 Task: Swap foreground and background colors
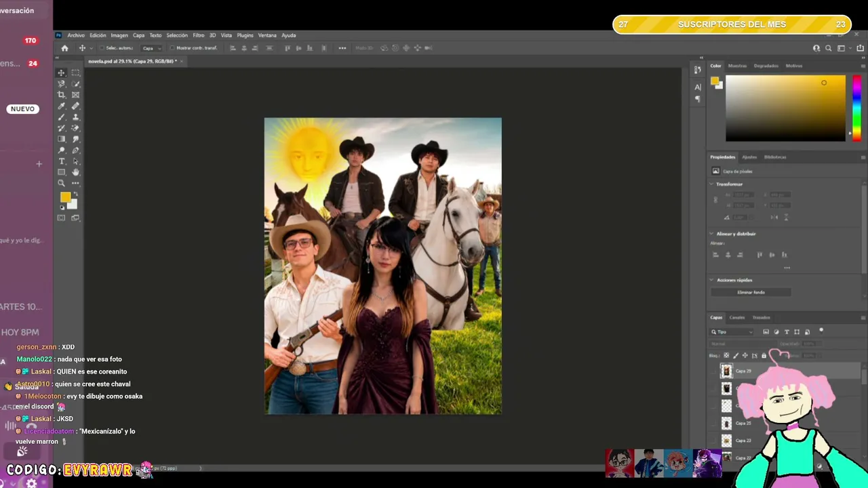click(x=75, y=195)
